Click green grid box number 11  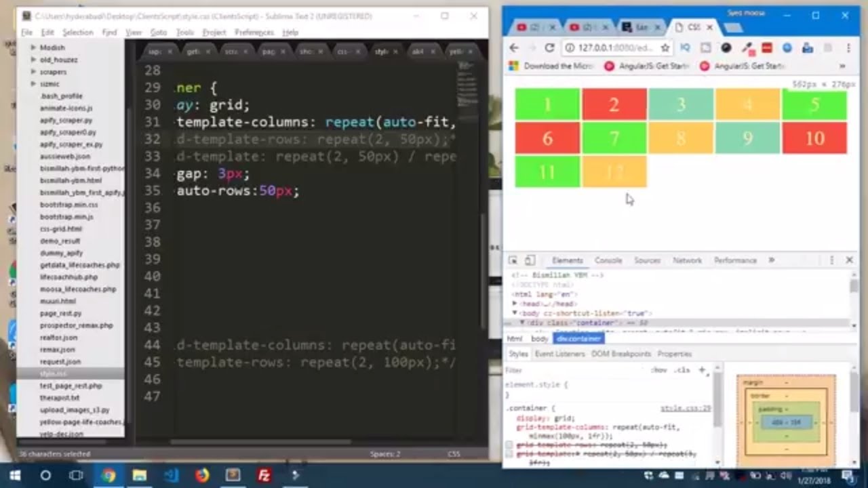pyautogui.click(x=547, y=172)
